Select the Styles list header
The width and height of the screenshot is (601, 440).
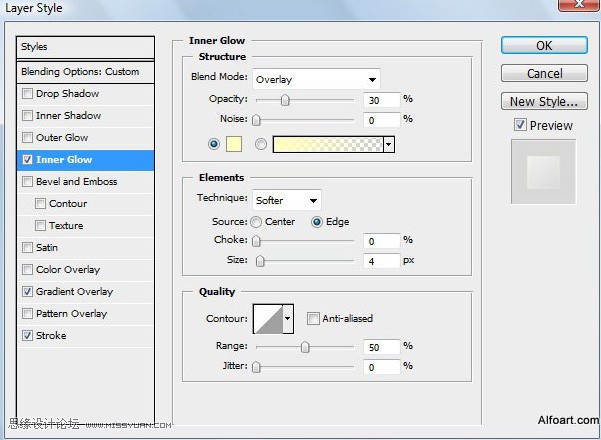(x=85, y=47)
